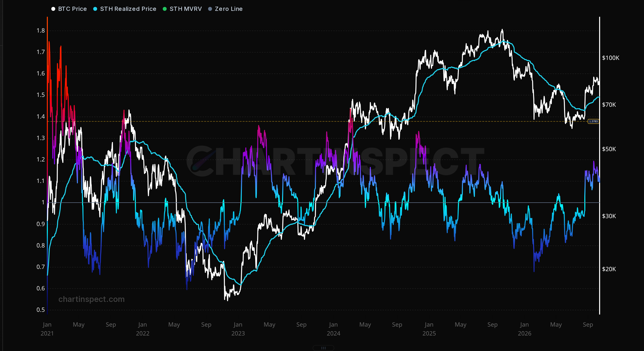Click the cyan STH Realized Price legend dot

coord(95,9)
